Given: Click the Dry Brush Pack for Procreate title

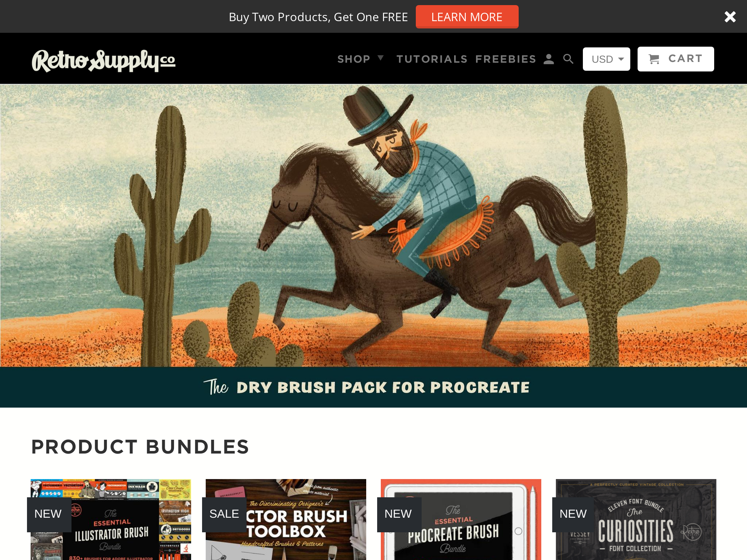Looking at the screenshot, I should pos(367,387).
